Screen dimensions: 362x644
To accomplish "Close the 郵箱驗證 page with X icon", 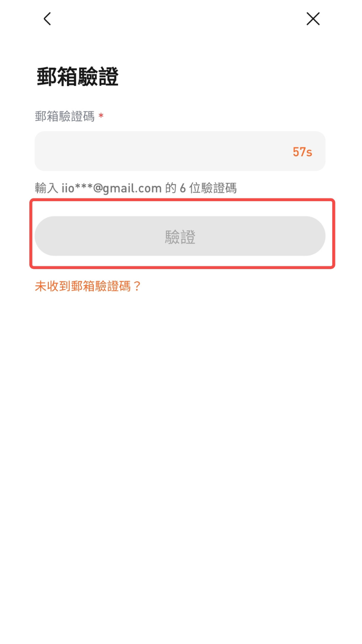I will (313, 19).
